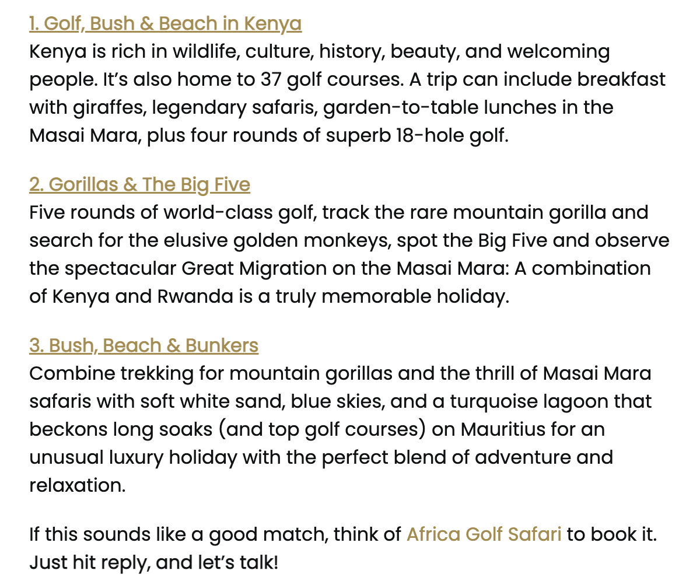This screenshot has width=700, height=588.
Task: Click the "Just hit reply, and let's talk!" line
Action: (154, 563)
